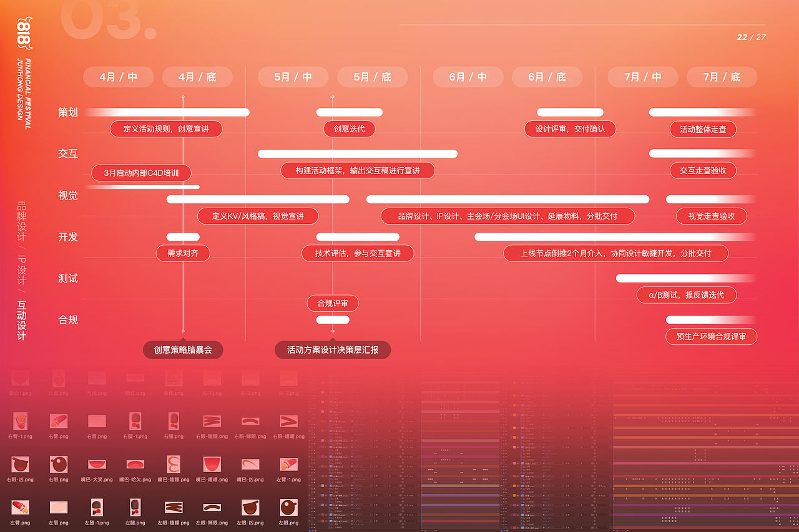Select the 6月/中 column header
The image size is (799, 532).
468,77
